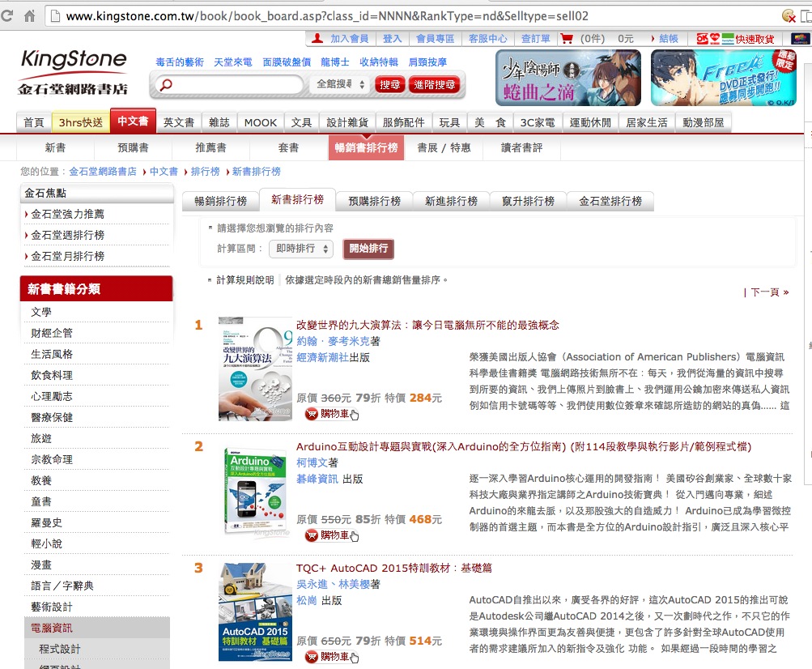Open the 客服中心 link
The height and width of the screenshot is (669, 812).
(x=487, y=39)
